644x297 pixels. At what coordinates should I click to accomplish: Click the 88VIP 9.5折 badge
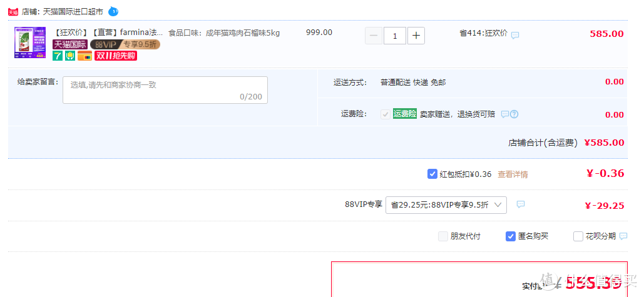point(125,44)
